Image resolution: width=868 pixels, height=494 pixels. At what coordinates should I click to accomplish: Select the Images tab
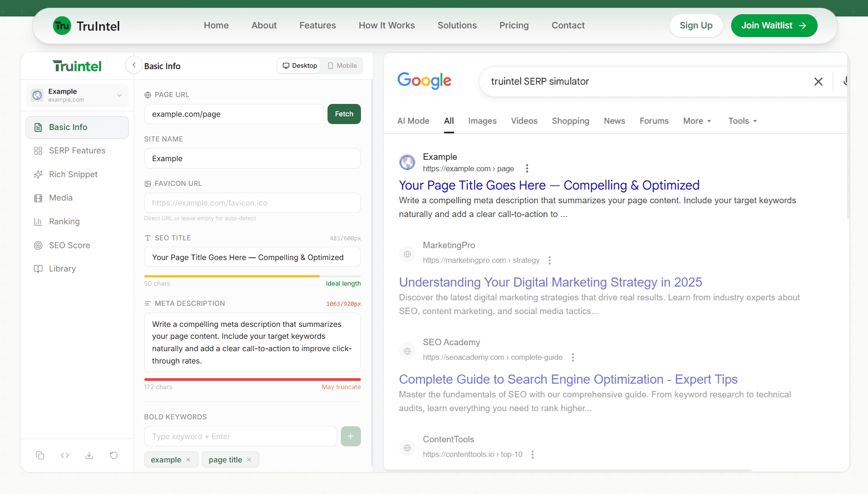[482, 121]
